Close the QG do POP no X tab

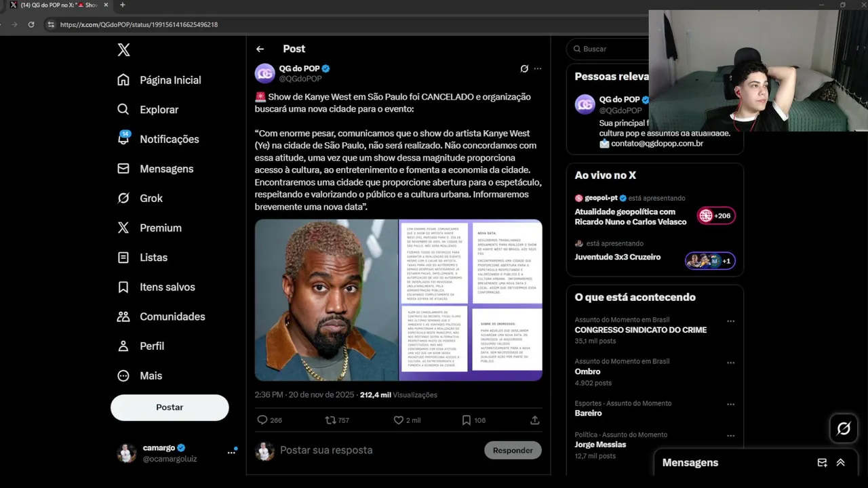[106, 5]
